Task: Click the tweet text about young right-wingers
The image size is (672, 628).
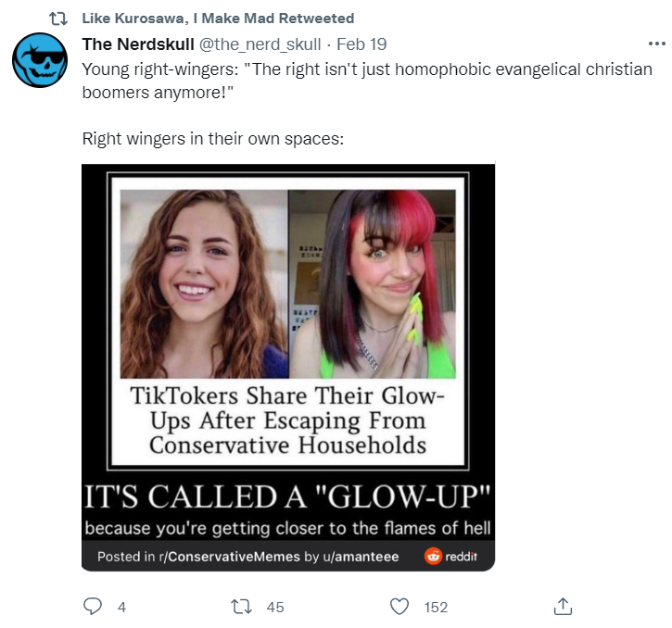Action: (x=367, y=81)
